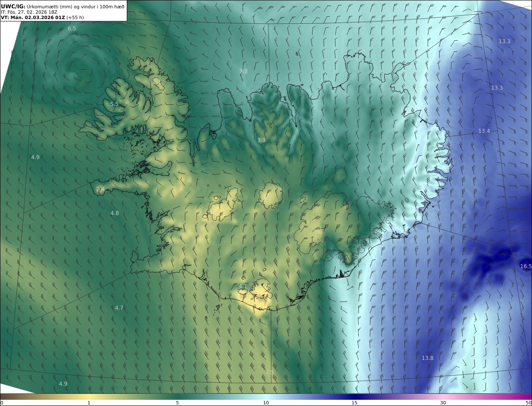Click the 'UWC/IG:' title label

click(13, 6)
